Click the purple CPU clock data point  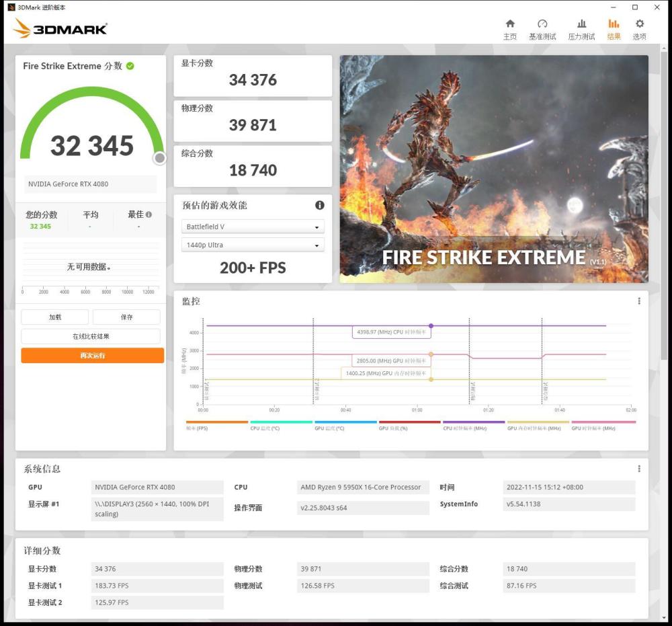431,326
